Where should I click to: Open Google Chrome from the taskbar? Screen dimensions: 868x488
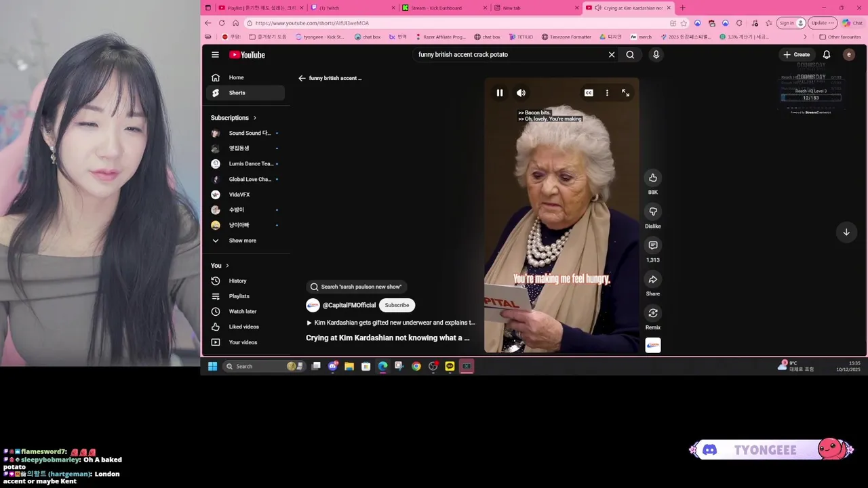[x=416, y=367]
